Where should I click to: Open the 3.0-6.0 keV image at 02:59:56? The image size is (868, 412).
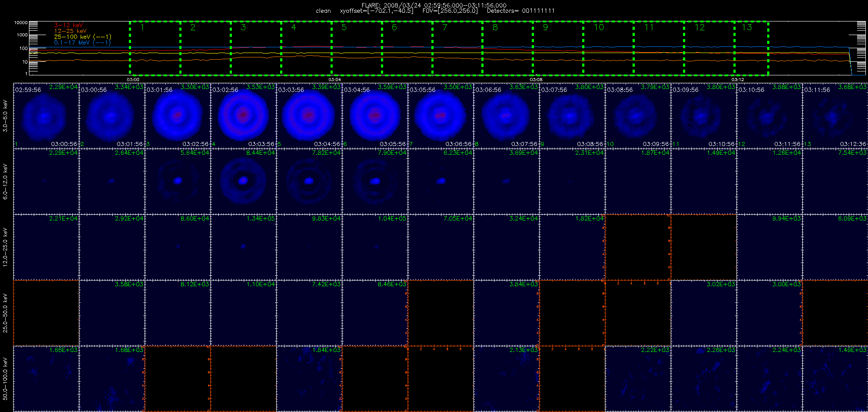[46, 116]
